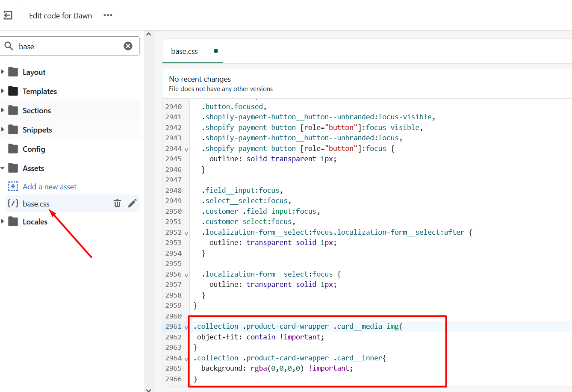Click the Sections folder icon

[13, 110]
